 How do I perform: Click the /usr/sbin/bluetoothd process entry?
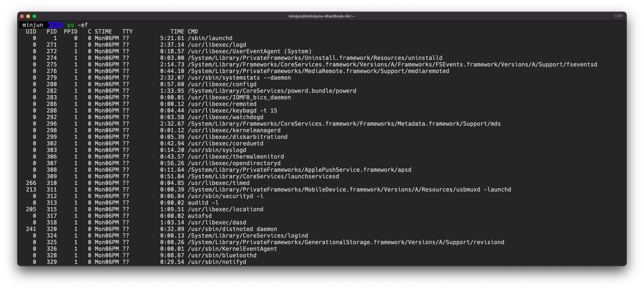(x=222, y=255)
